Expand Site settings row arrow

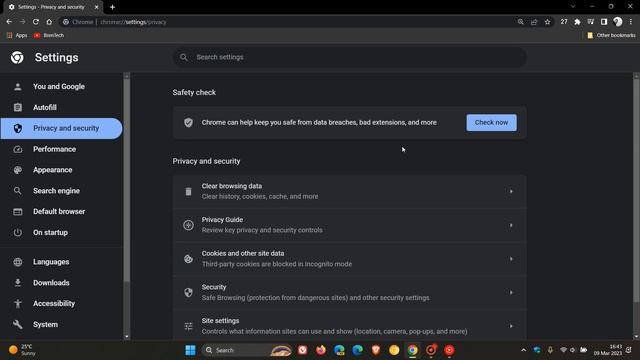[x=511, y=326]
